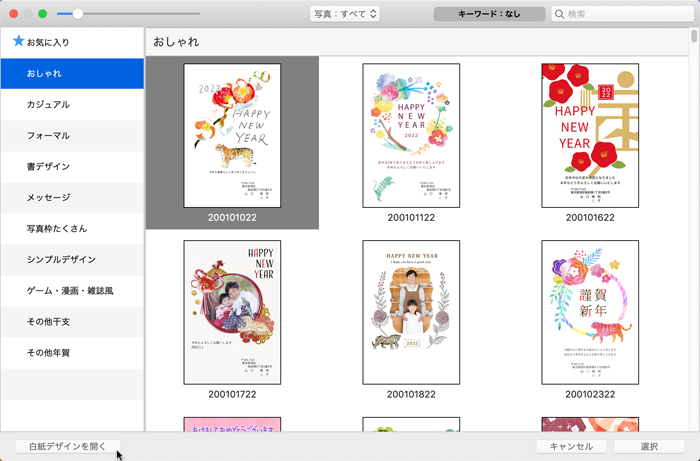The image size is (700, 461).
Task: Show the 写真枠たくさん category
Action: coord(72,229)
